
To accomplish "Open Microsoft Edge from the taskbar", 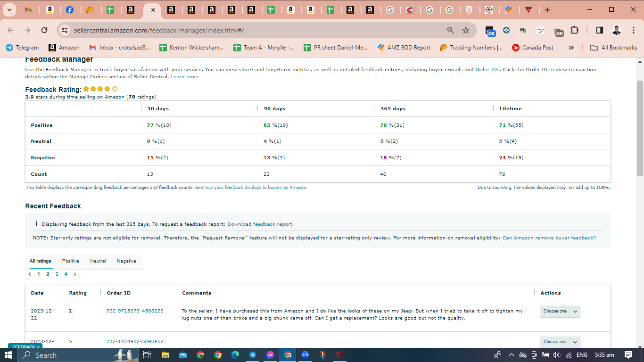I will pos(235,355).
